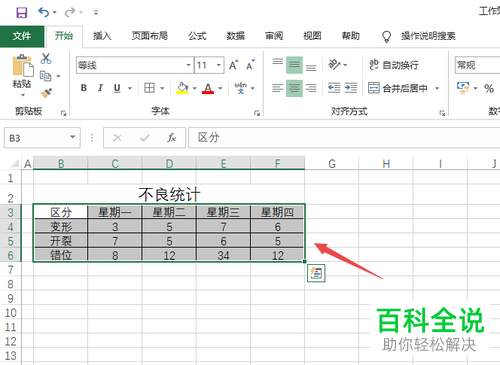Click the phonetic guide (wén) icon
Screen dimensions: 500x365
coord(240,88)
